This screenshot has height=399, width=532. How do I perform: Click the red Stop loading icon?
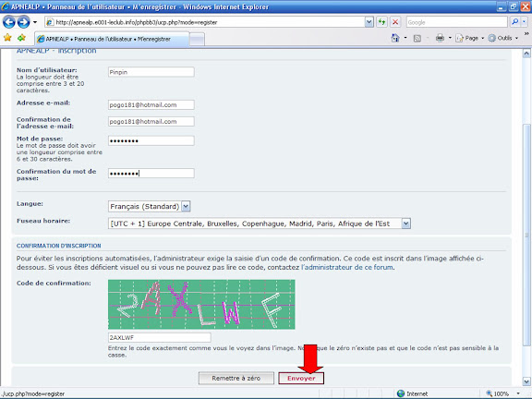(395, 22)
